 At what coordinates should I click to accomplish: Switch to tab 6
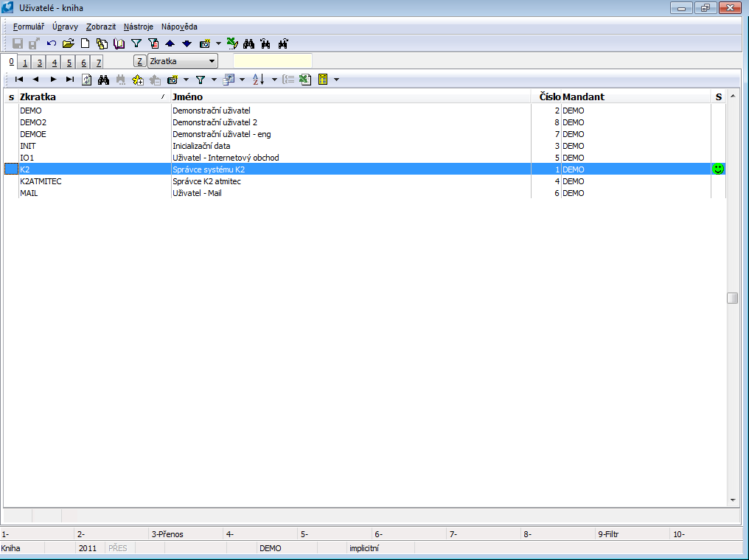click(83, 63)
